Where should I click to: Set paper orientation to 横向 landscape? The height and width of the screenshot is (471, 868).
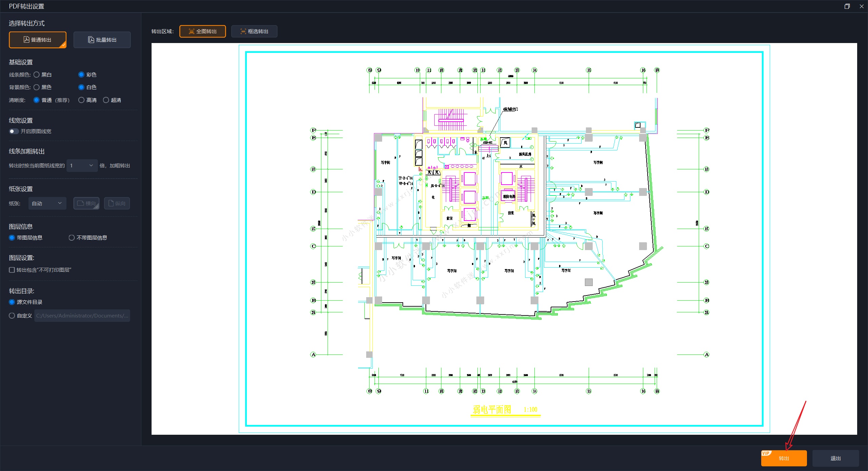[86, 203]
